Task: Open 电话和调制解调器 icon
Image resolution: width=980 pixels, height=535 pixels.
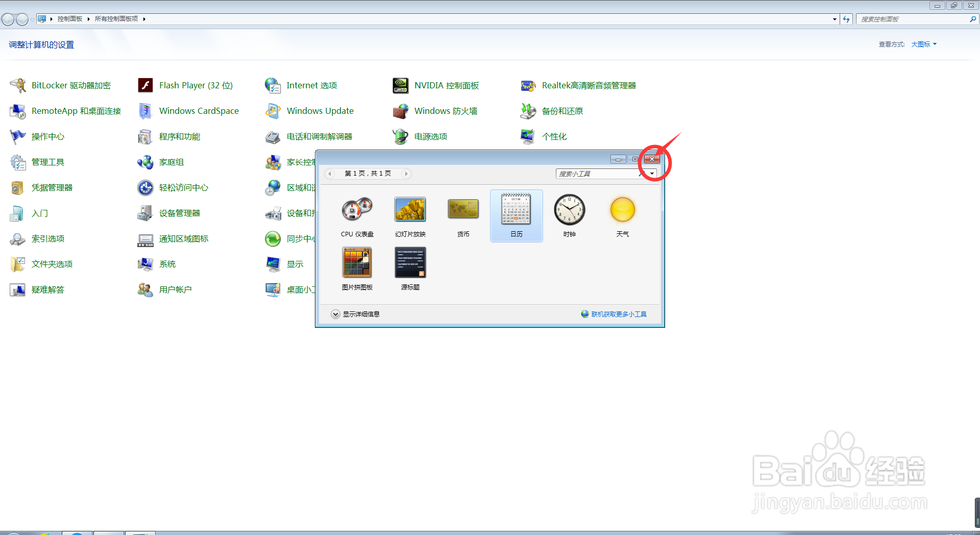Action: pos(273,136)
